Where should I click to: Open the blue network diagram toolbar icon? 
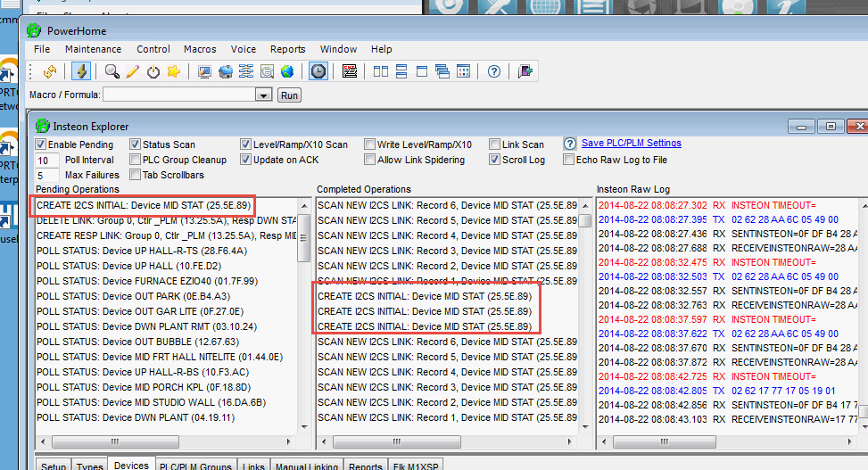(246, 71)
